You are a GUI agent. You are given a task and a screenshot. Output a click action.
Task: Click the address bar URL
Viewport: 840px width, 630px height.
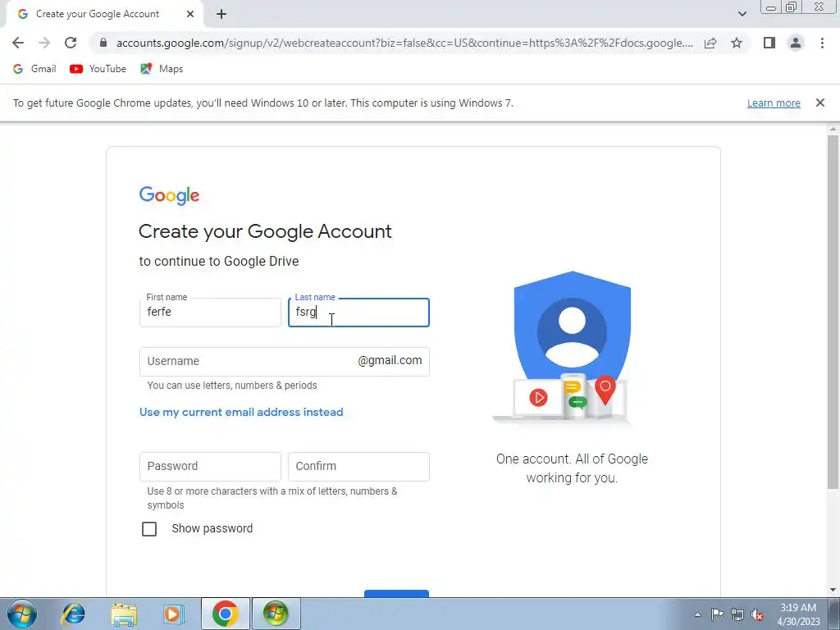(x=404, y=43)
